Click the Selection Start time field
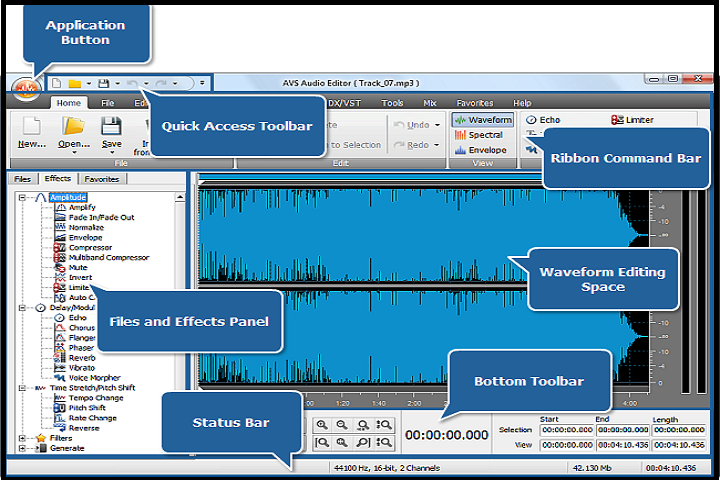The width and height of the screenshot is (720, 480). [567, 430]
